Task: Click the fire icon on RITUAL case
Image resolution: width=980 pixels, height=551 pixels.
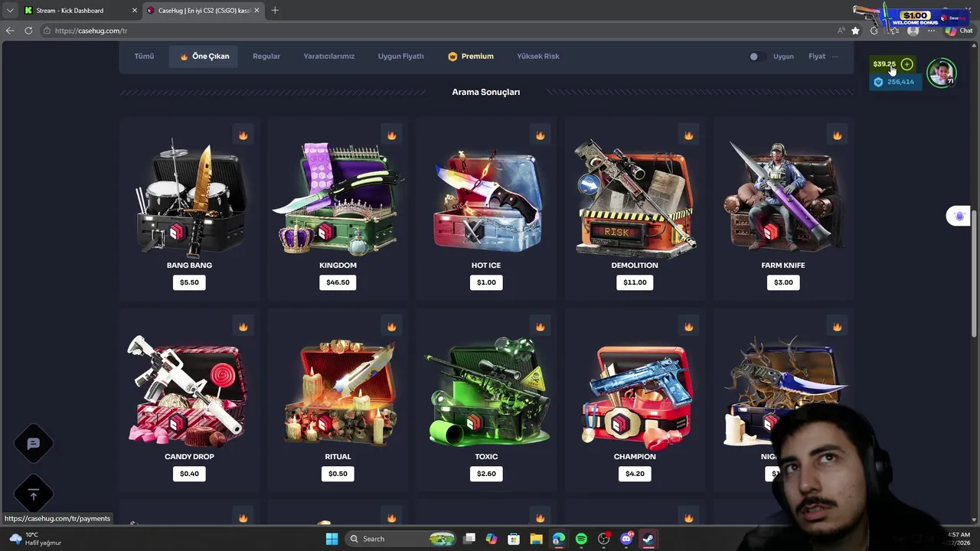Action: tap(391, 327)
